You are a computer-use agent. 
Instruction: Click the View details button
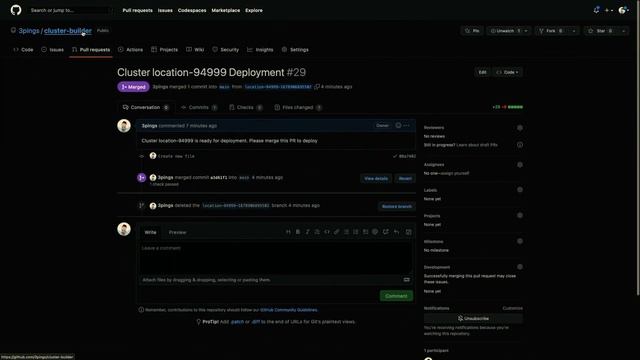tap(376, 178)
